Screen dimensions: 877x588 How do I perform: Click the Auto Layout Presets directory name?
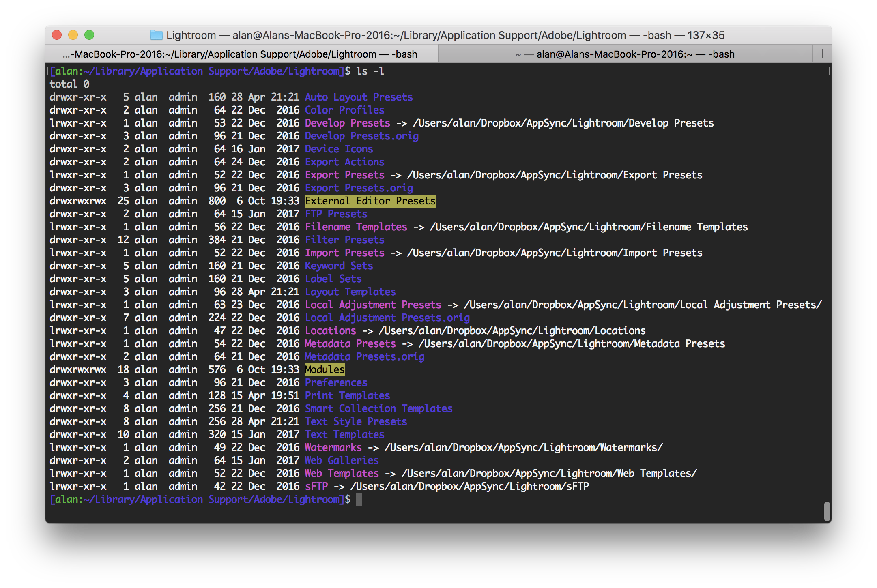pos(359,97)
